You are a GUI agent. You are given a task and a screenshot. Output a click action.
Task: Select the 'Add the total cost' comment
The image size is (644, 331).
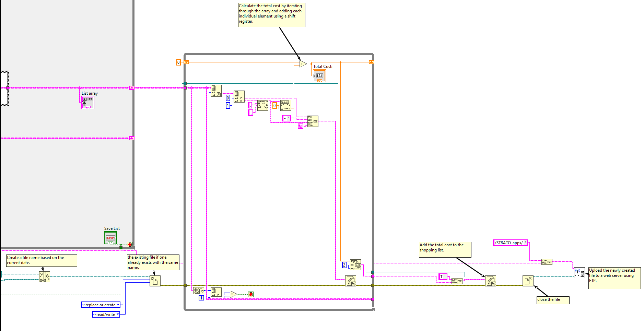pyautogui.click(x=445, y=249)
